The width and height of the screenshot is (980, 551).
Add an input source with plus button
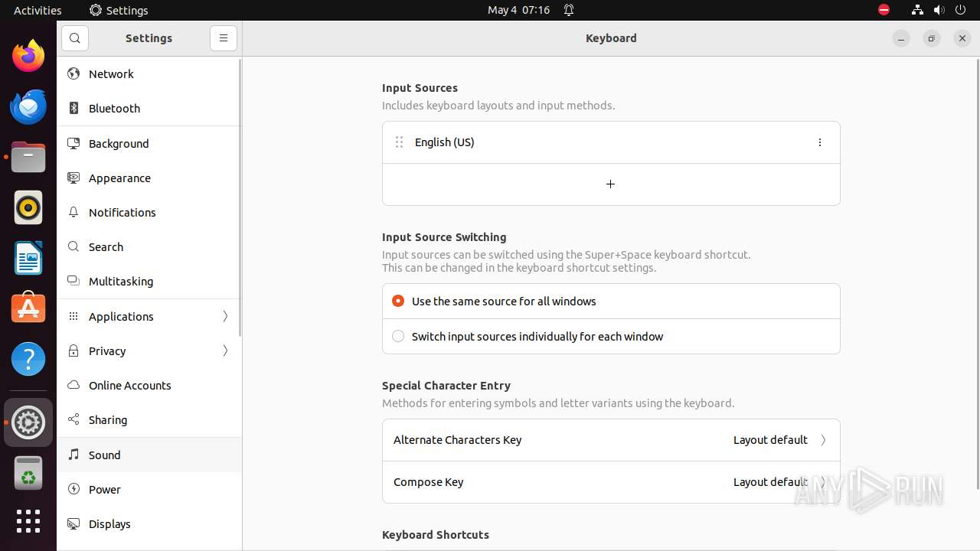pyautogui.click(x=611, y=184)
